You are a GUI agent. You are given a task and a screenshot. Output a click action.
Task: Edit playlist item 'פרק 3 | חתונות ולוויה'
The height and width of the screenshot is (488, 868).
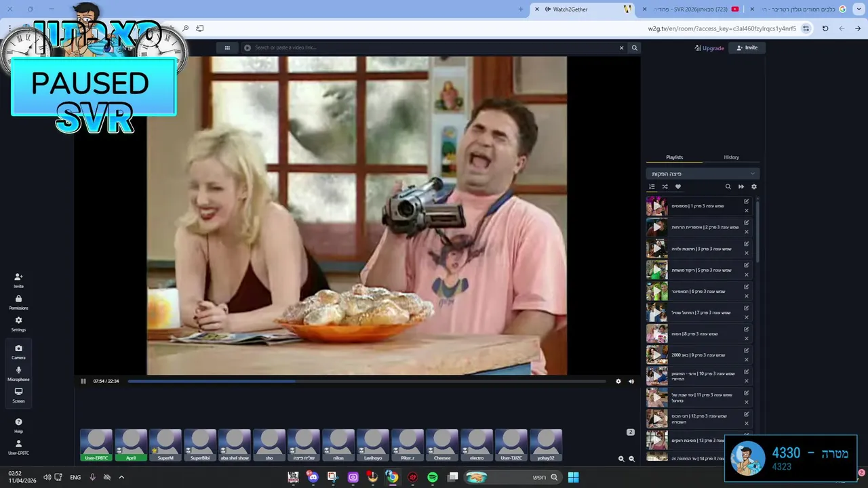pos(747,244)
